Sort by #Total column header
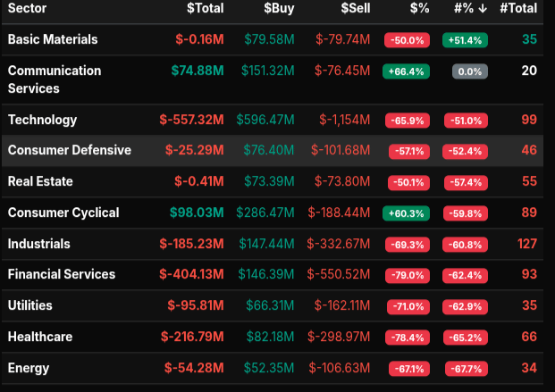The height and width of the screenshot is (392, 555). click(x=517, y=9)
